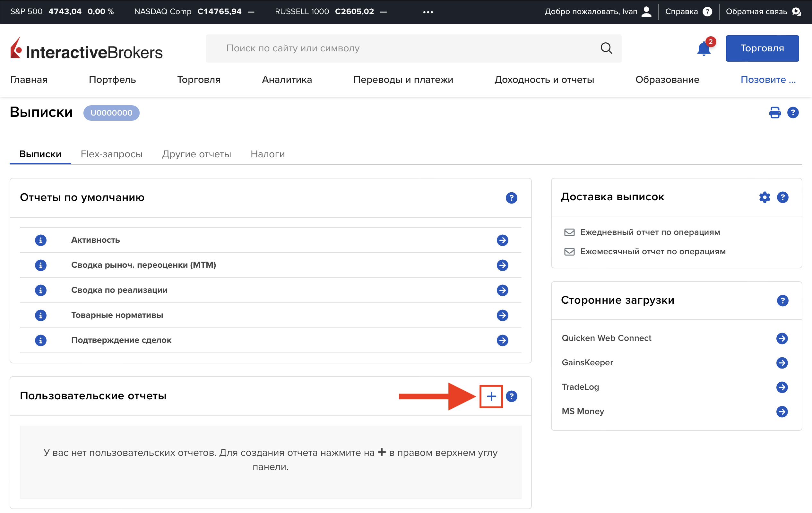Click the Ежедневный отчет по операциям link

pos(650,232)
